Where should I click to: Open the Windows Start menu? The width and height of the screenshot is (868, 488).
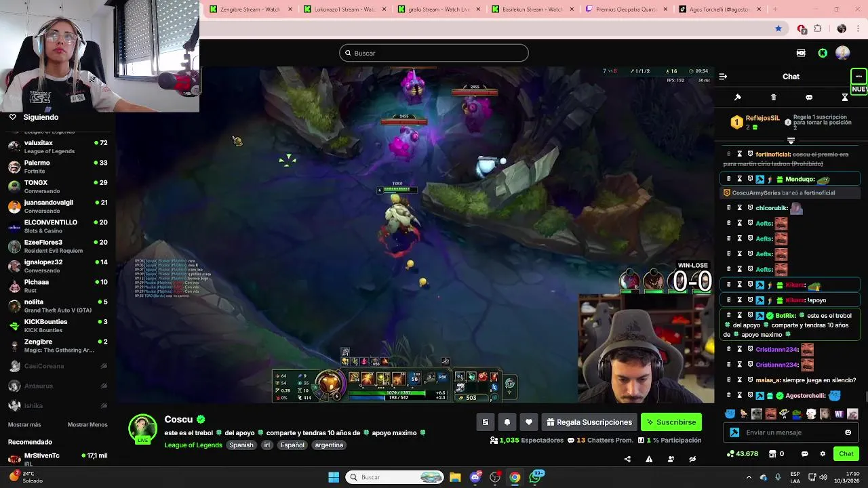[334, 477]
